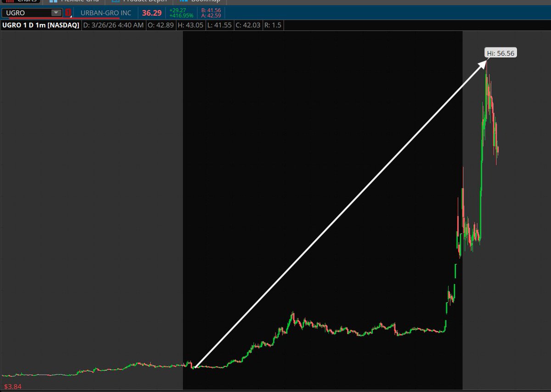Open the UGRO symbol dropdown arrow
The height and width of the screenshot is (392, 551).
(x=56, y=13)
